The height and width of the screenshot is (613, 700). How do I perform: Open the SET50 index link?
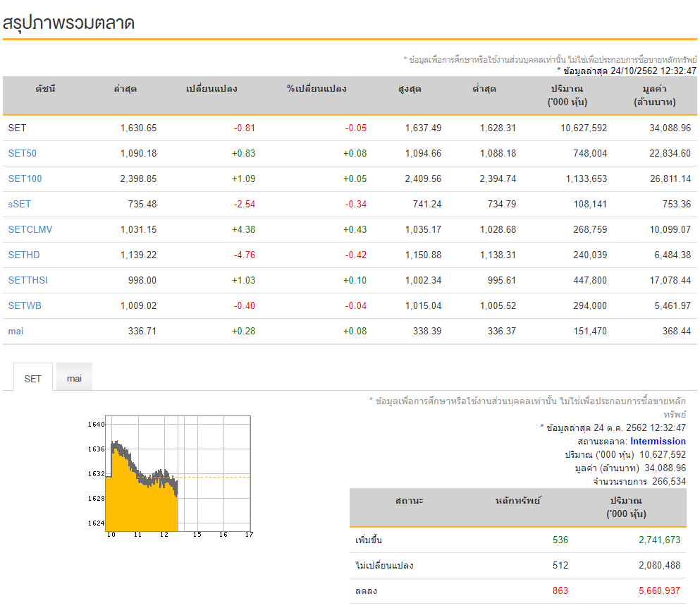click(x=23, y=153)
